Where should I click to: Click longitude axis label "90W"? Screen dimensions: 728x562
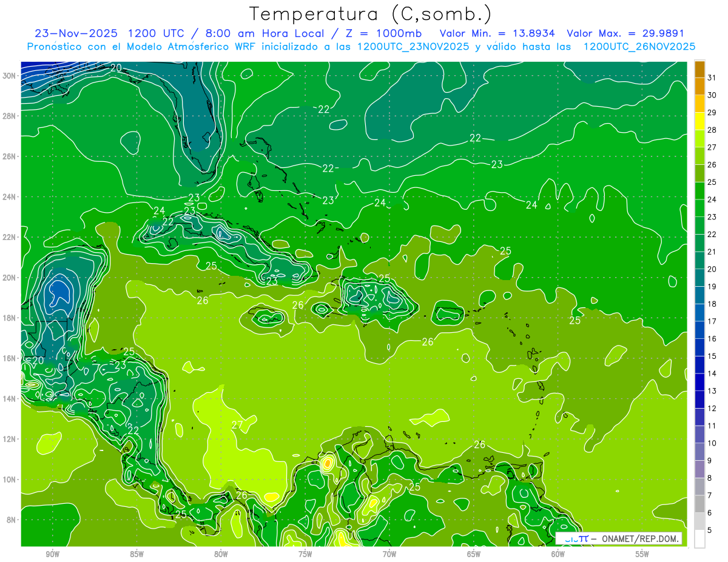pyautogui.click(x=52, y=554)
